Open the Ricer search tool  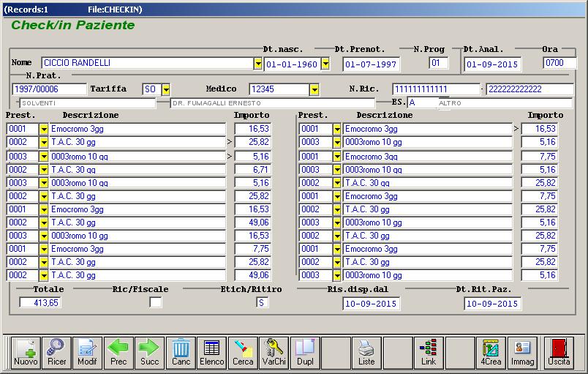click(x=56, y=353)
